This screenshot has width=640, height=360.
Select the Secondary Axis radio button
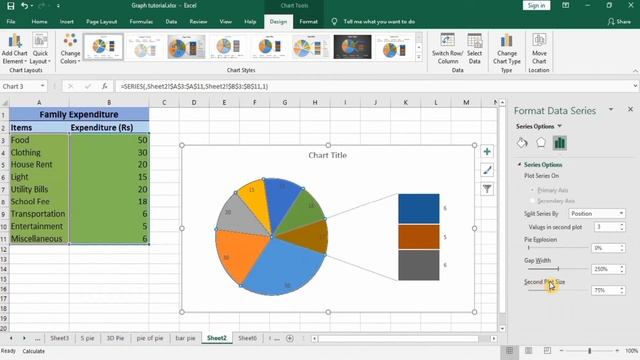pyautogui.click(x=532, y=201)
